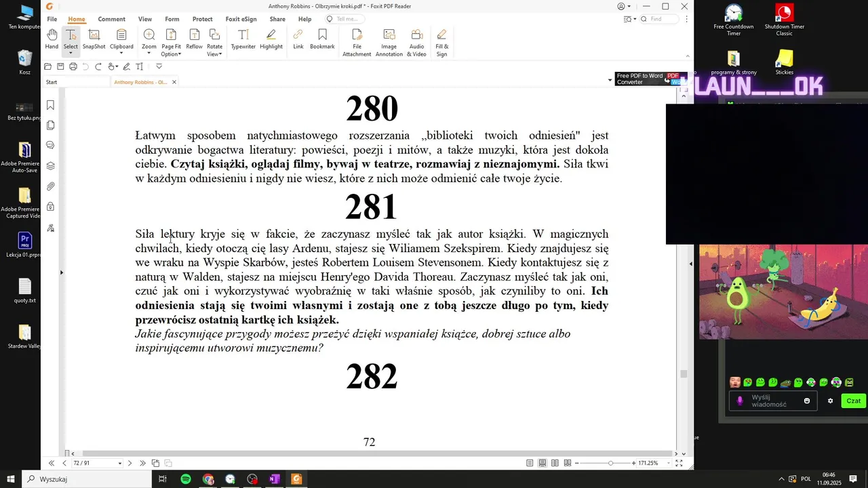Viewport: 868px width, 488px height.
Task: Click the Find search box
Action: click(x=660, y=19)
